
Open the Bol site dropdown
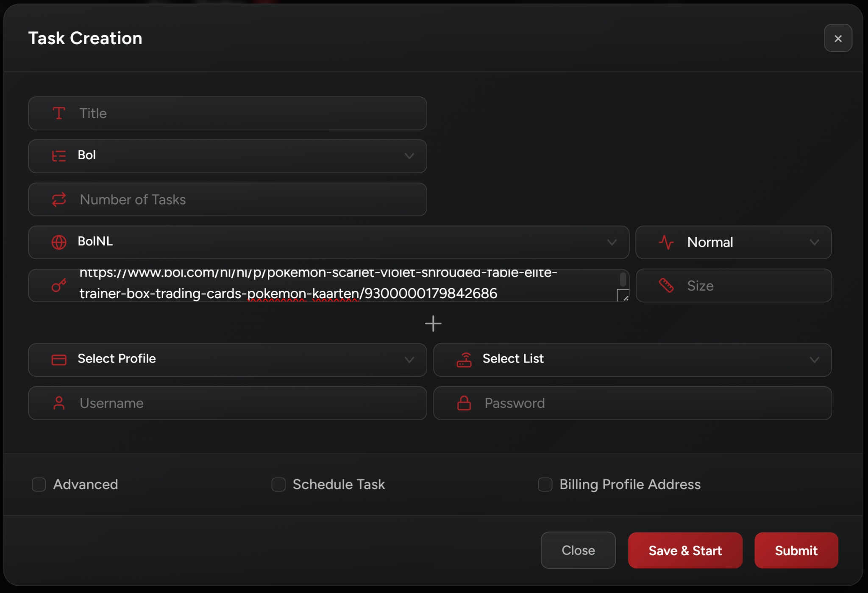pos(227,156)
